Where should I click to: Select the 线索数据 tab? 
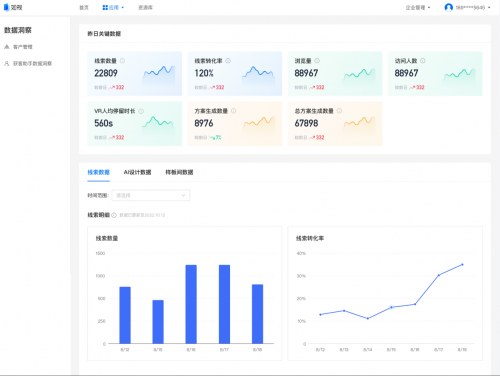coord(98,172)
